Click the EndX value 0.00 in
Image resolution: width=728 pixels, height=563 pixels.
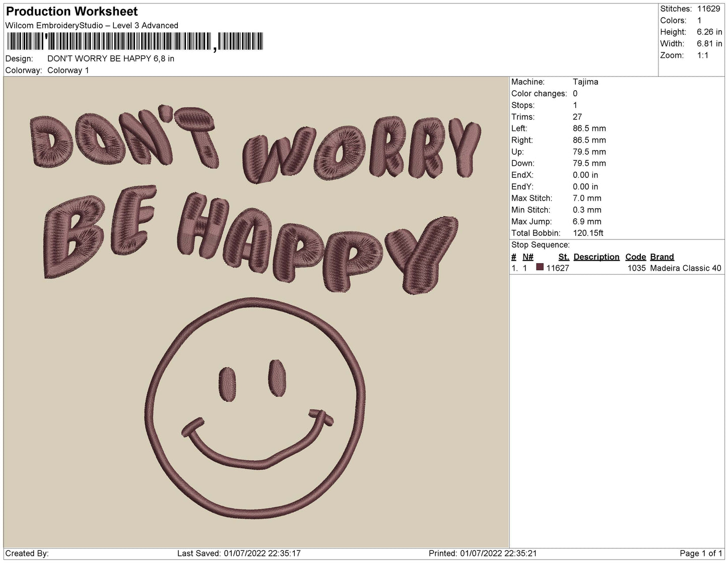(585, 175)
